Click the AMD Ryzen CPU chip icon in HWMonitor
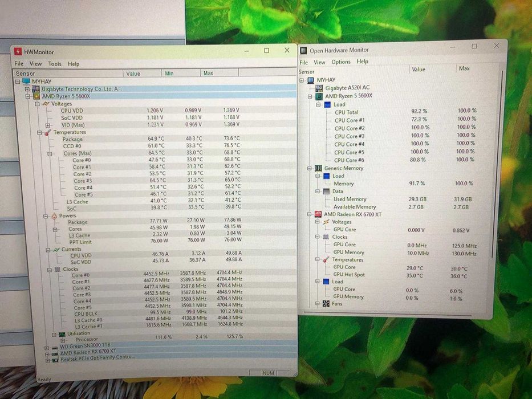The image size is (532, 399). pyautogui.click(x=36, y=96)
